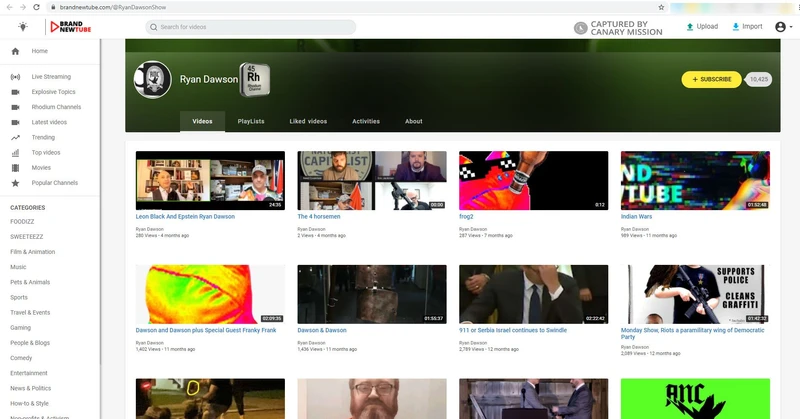Open The 4 horsemen video thumbnail
The image size is (800, 419).
pos(372,180)
